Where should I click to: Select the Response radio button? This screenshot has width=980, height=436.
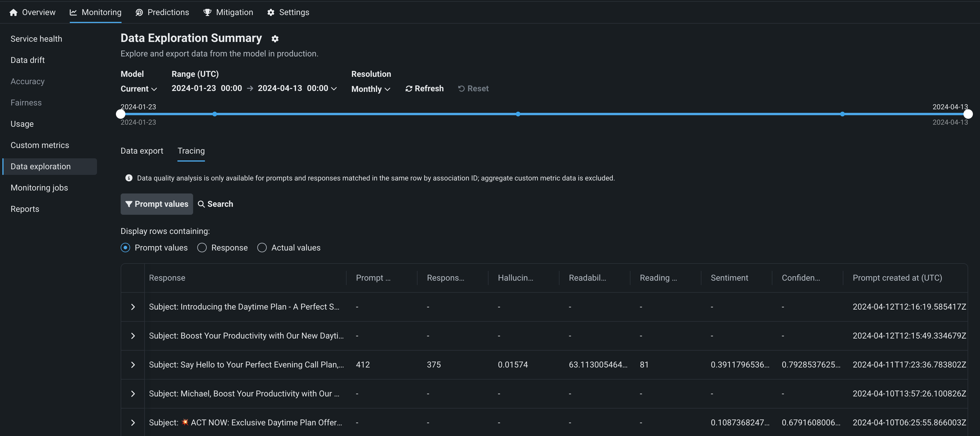(x=202, y=248)
